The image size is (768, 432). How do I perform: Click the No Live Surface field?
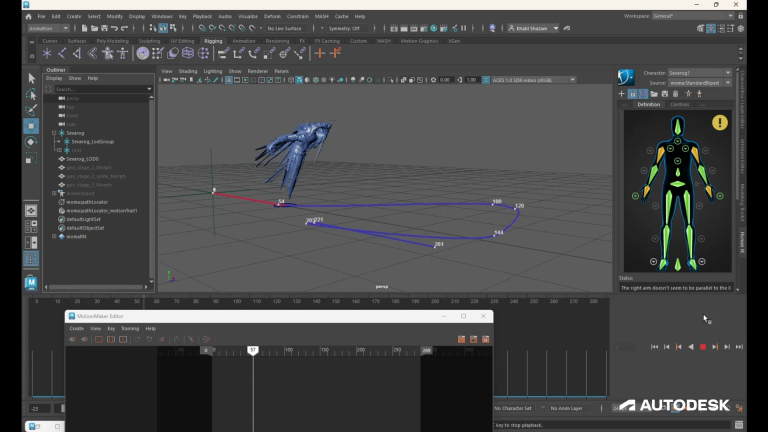point(286,28)
